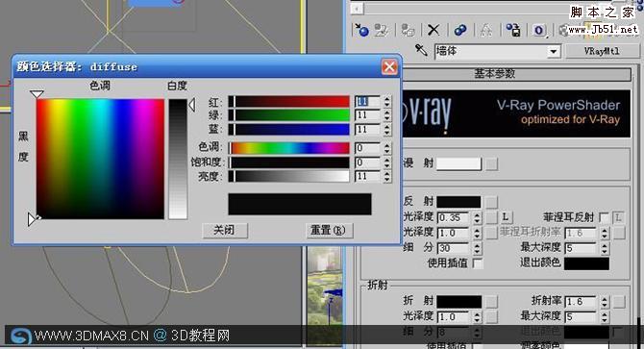Click Put Material to Scene icon
The width and height of the screenshot is (644, 349).
(x=382, y=30)
